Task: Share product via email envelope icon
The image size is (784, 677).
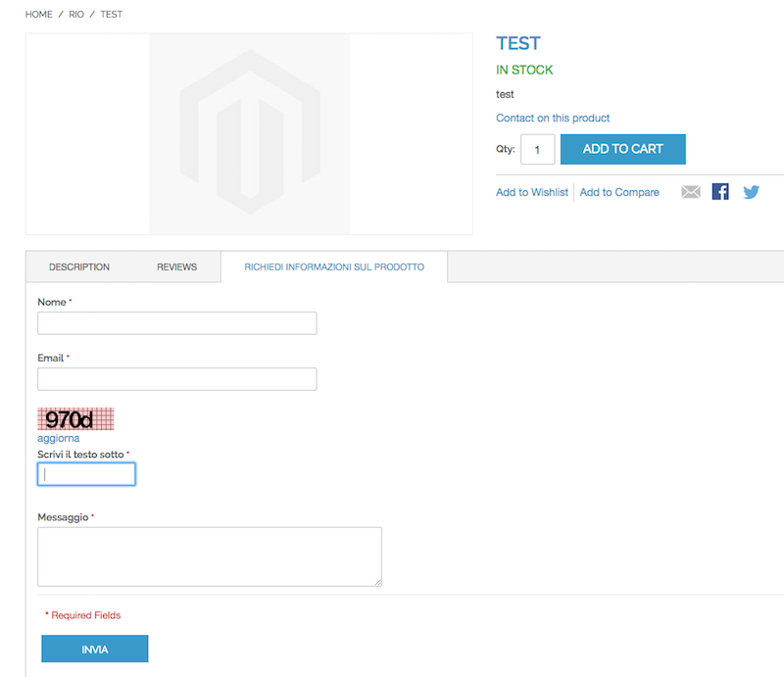Action: (691, 192)
